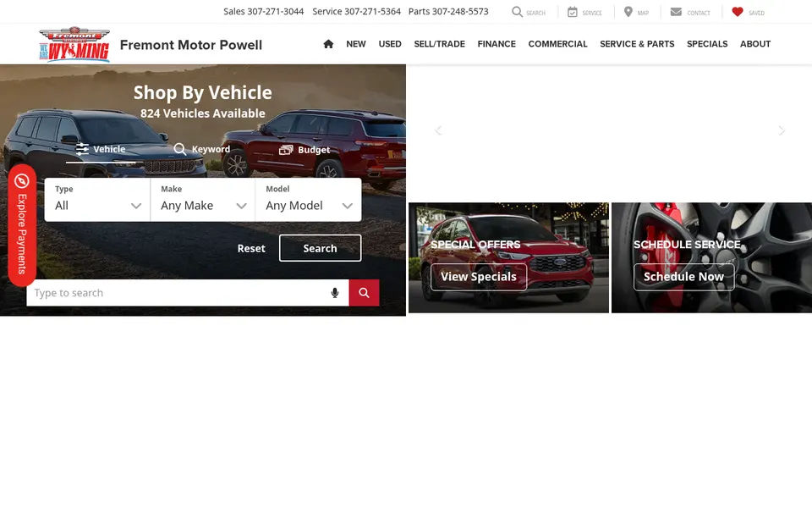Click the Shop By Vehicle heading

point(202,92)
